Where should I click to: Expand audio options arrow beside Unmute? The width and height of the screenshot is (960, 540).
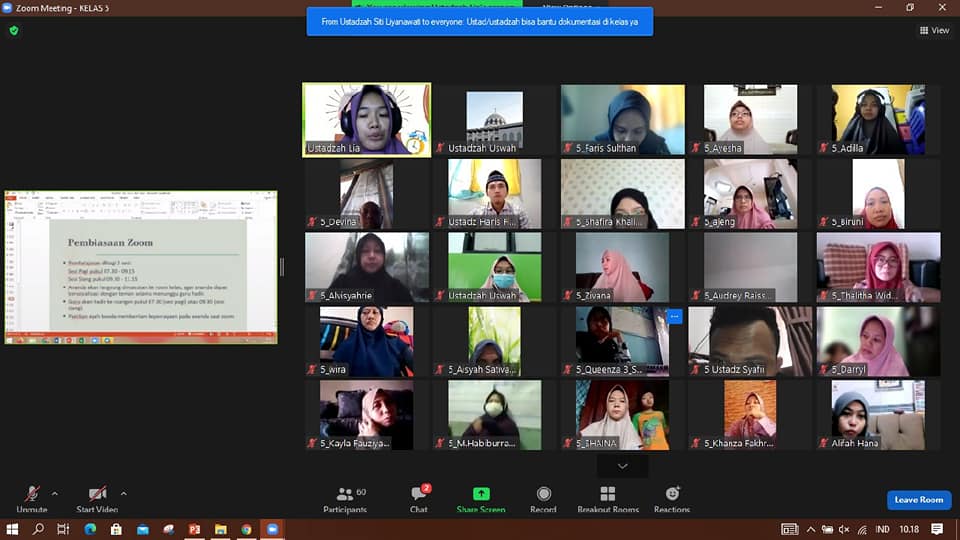(x=54, y=493)
